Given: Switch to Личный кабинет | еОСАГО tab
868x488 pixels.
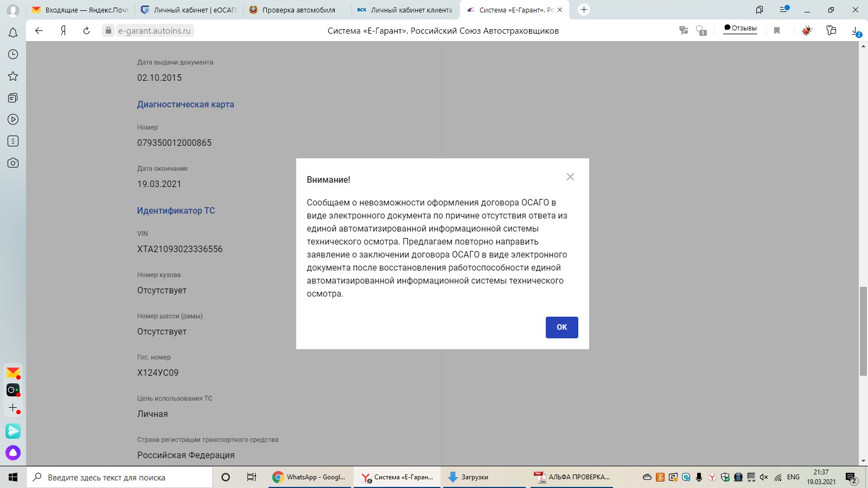Looking at the screenshot, I should click(x=189, y=10).
